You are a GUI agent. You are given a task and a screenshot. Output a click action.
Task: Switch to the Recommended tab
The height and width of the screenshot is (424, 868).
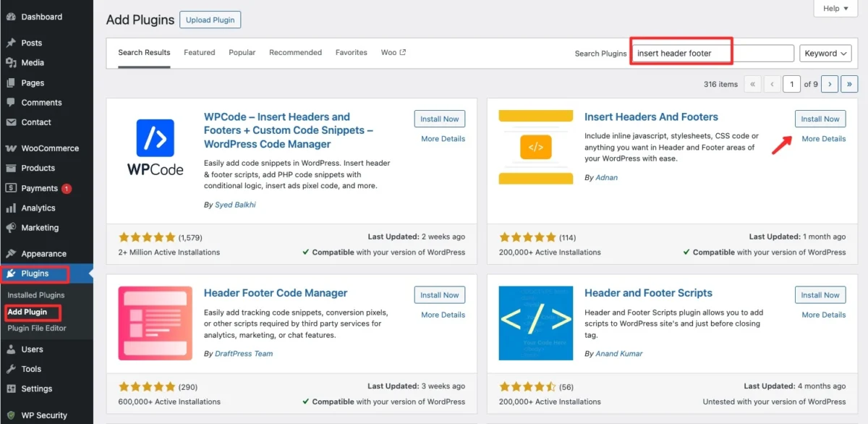click(295, 53)
